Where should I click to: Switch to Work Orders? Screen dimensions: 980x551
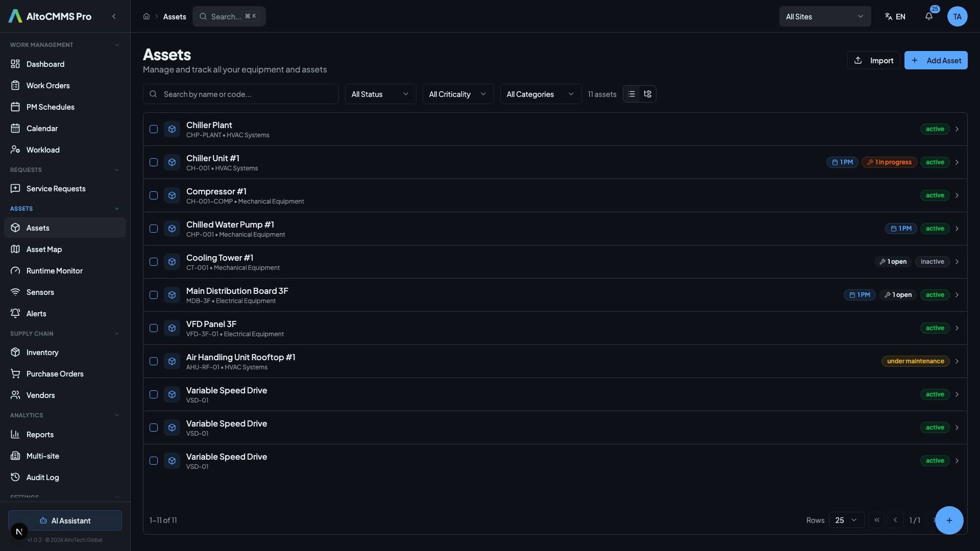pos(48,85)
